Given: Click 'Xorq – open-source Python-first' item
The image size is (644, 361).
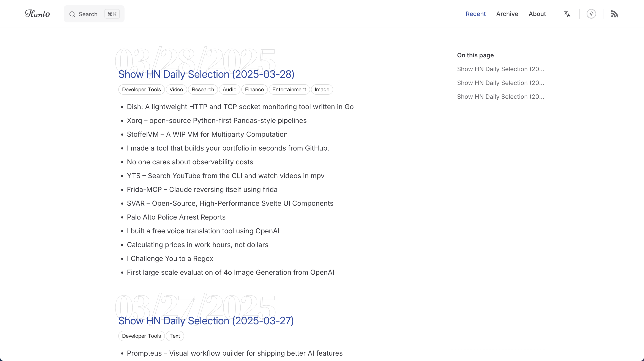Looking at the screenshot, I should [x=217, y=120].
